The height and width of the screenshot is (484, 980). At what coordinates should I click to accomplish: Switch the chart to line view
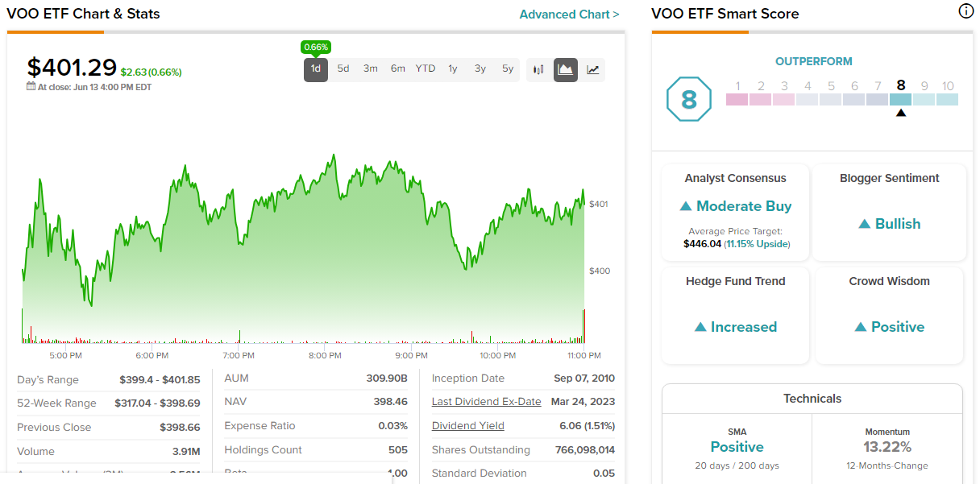[x=593, y=69]
